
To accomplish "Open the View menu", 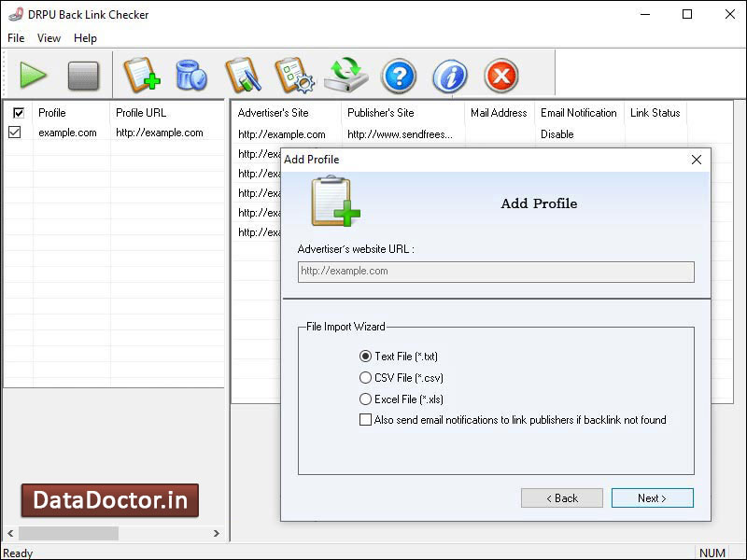I will pyautogui.click(x=49, y=38).
